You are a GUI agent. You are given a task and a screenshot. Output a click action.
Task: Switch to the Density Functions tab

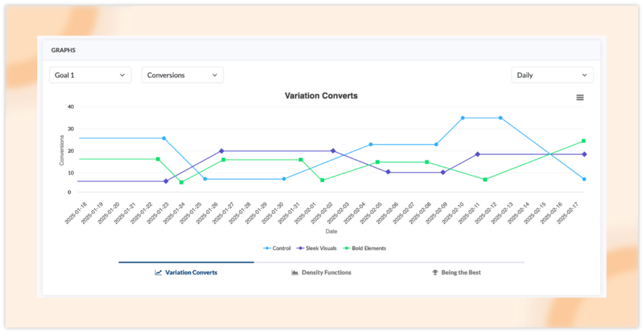tap(321, 272)
